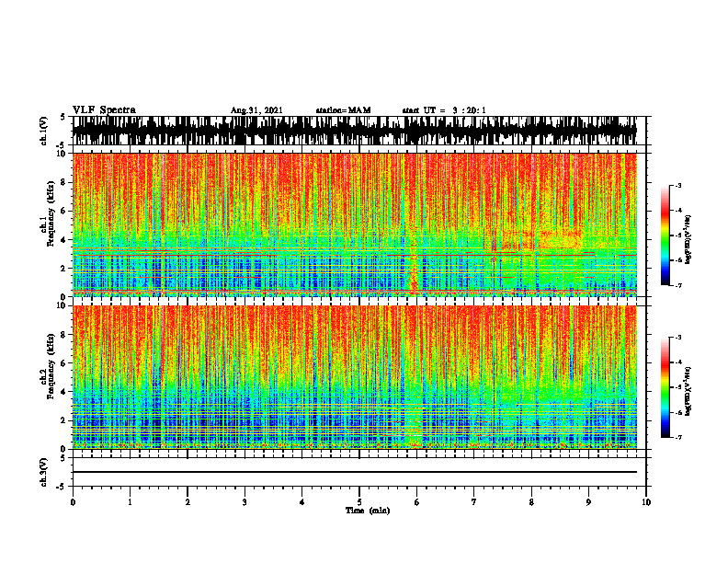Click the time axis tick label "7"
Image resolution: width=728 pixels, height=563 pixels.
click(x=474, y=502)
